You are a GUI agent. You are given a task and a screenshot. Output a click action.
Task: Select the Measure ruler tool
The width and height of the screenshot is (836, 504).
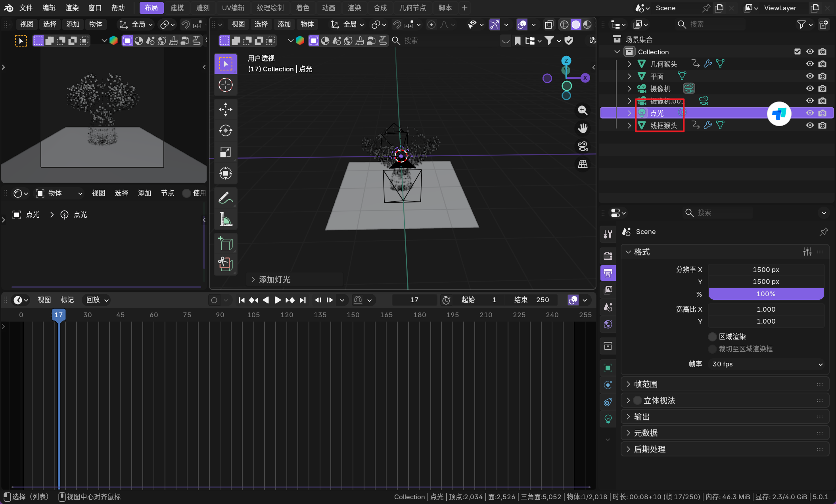point(225,219)
